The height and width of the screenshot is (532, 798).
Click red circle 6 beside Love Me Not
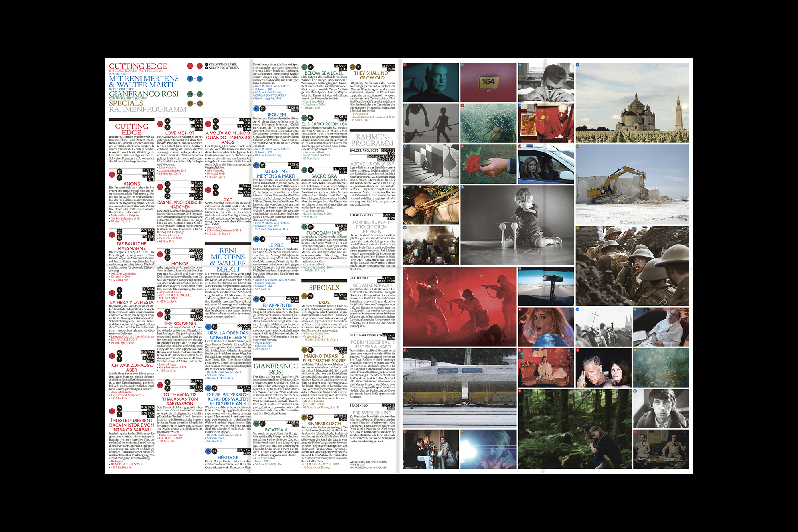click(160, 124)
